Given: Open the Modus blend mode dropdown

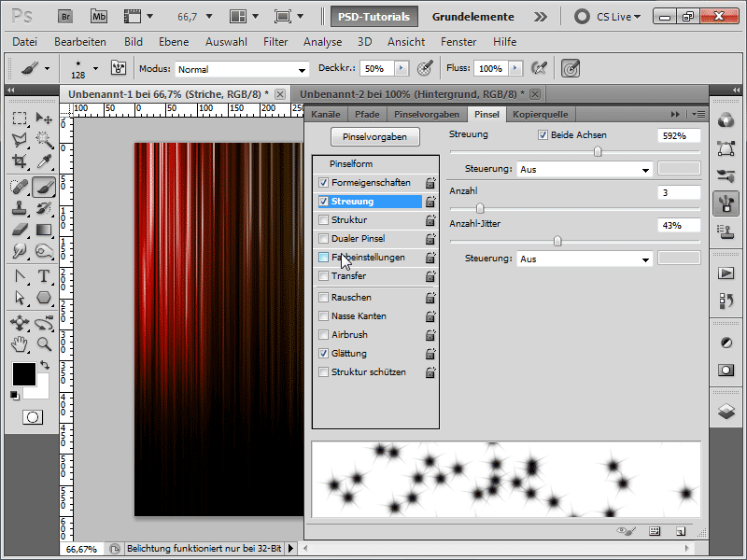Looking at the screenshot, I should pyautogui.click(x=242, y=69).
